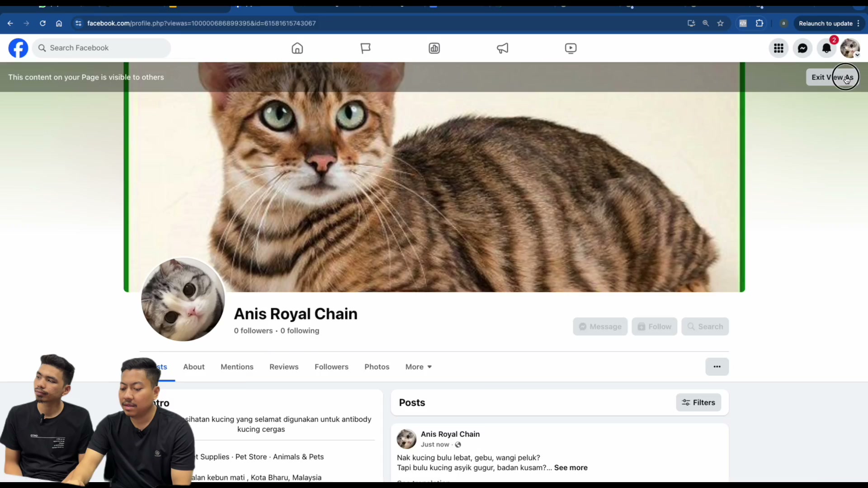
Task: Open the three-dots page options menu
Action: (x=717, y=366)
